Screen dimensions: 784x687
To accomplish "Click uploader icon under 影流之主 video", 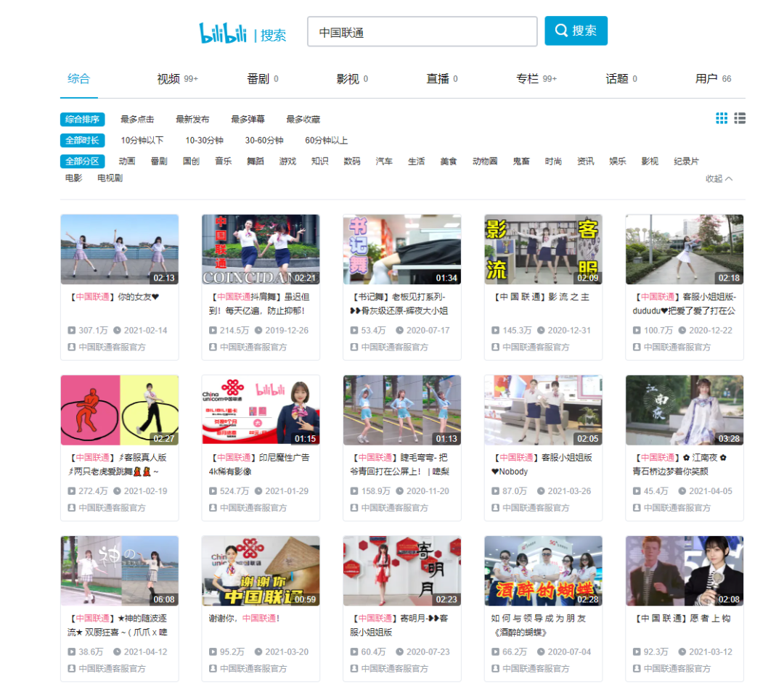I will (496, 347).
